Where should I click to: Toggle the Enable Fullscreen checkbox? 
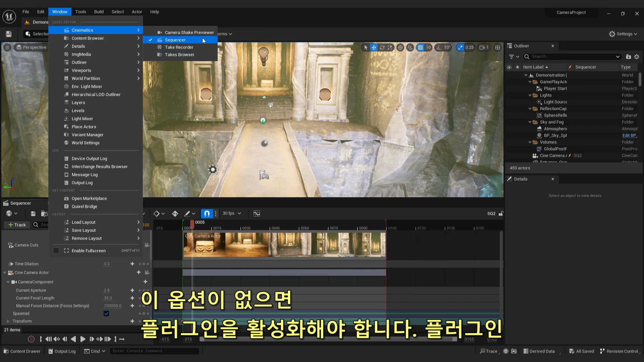click(56, 251)
